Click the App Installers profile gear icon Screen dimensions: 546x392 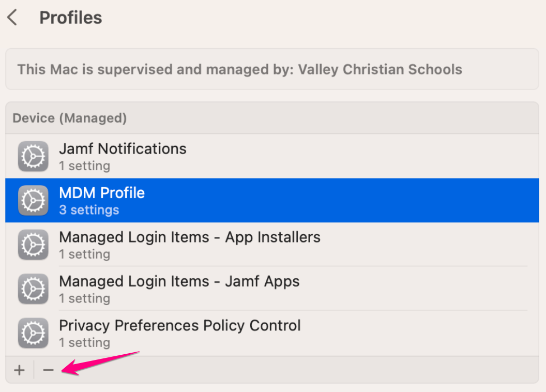pos(33,245)
